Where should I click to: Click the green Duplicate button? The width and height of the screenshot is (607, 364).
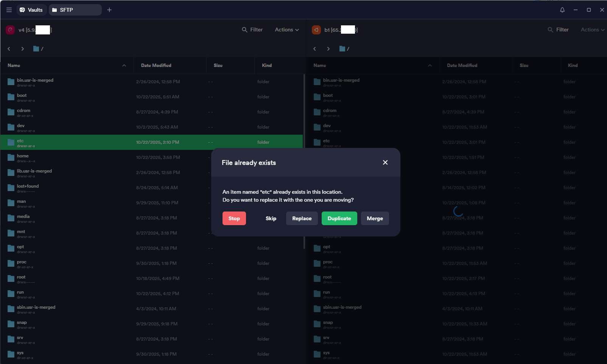(339, 218)
